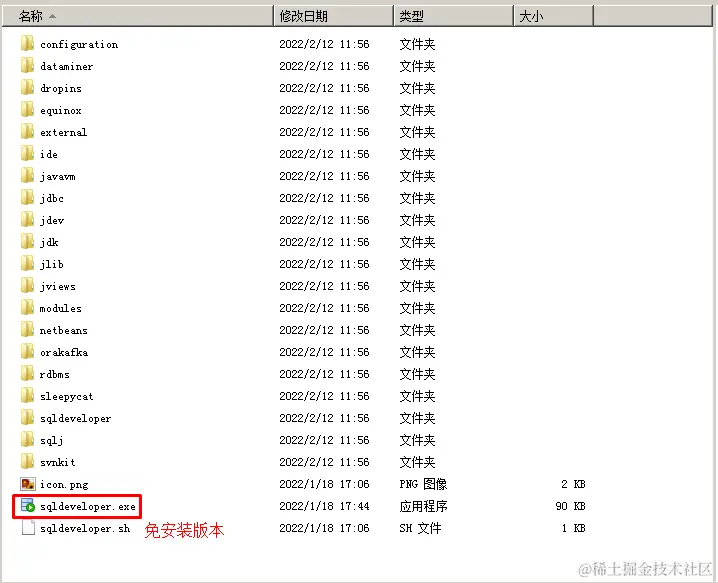This screenshot has width=718, height=583.
Task: Select the orakafka folder name
Action: pyautogui.click(x=64, y=352)
